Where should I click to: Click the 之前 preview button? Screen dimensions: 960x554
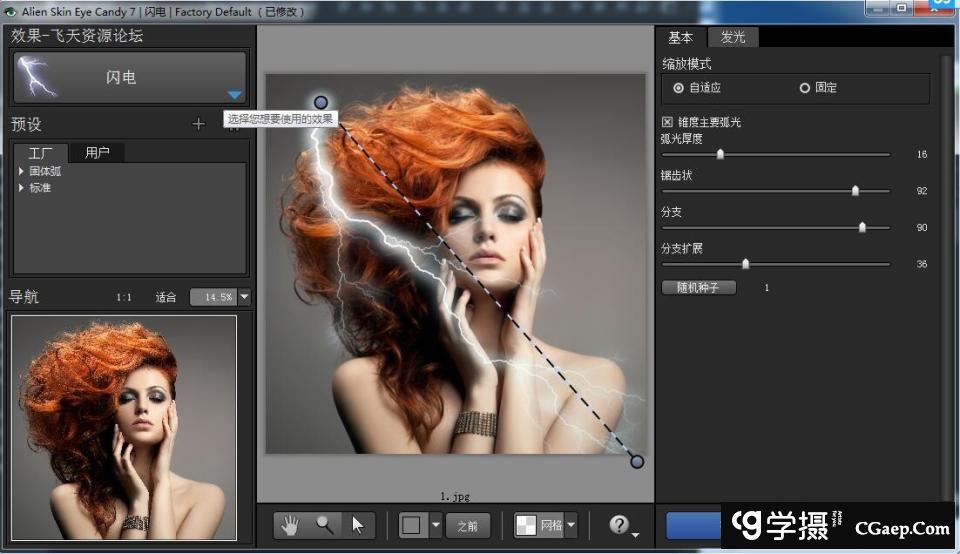pos(467,525)
